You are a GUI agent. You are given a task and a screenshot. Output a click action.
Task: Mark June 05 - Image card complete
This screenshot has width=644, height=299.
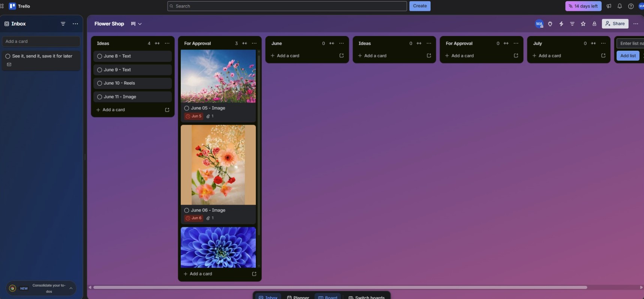(x=187, y=108)
